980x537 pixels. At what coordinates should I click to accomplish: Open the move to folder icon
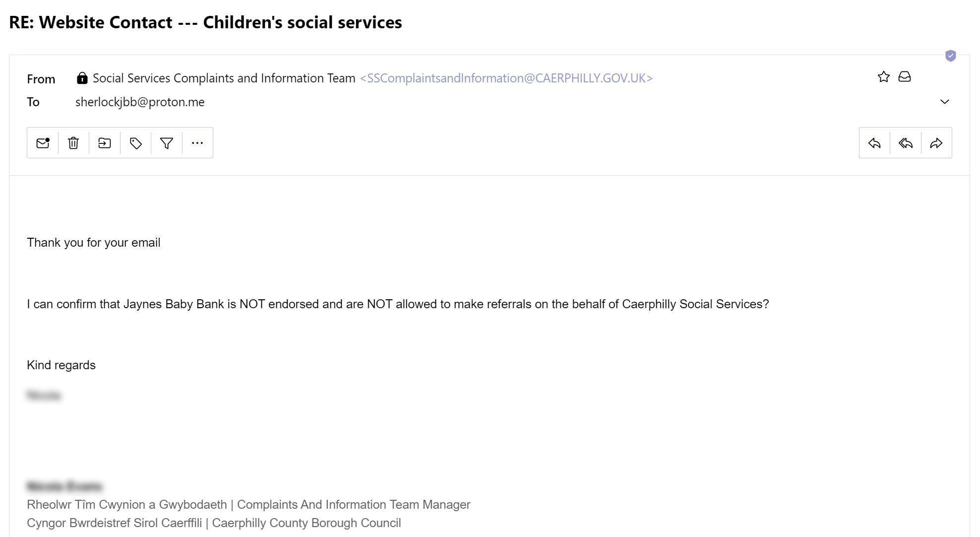point(105,143)
